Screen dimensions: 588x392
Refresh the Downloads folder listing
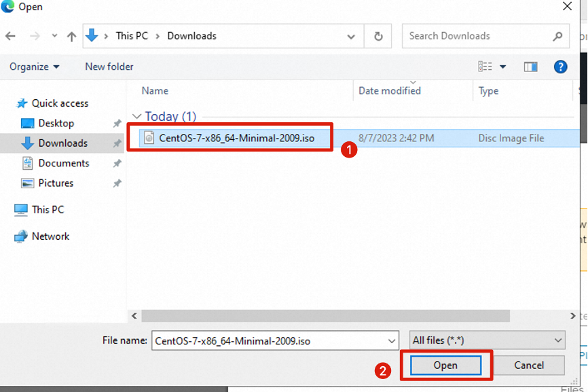click(x=378, y=36)
